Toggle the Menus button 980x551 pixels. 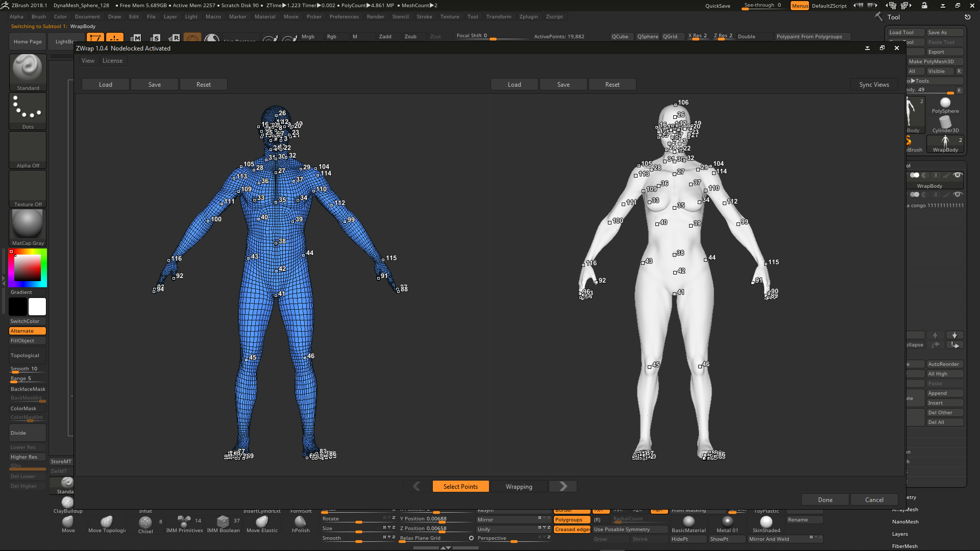(x=800, y=6)
